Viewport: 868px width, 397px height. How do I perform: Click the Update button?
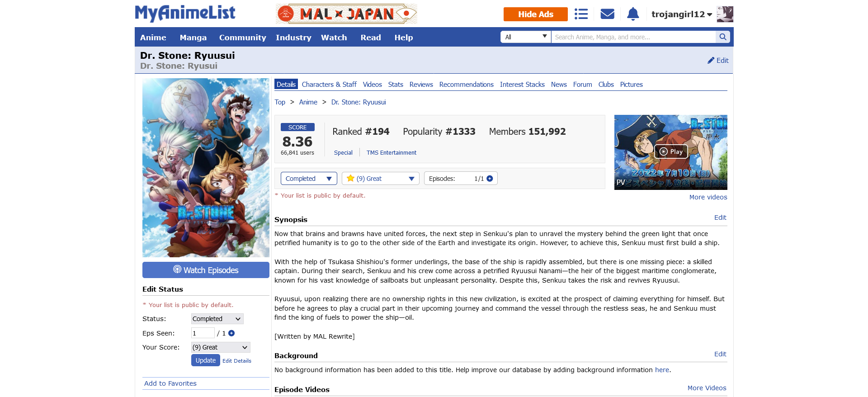tap(206, 360)
